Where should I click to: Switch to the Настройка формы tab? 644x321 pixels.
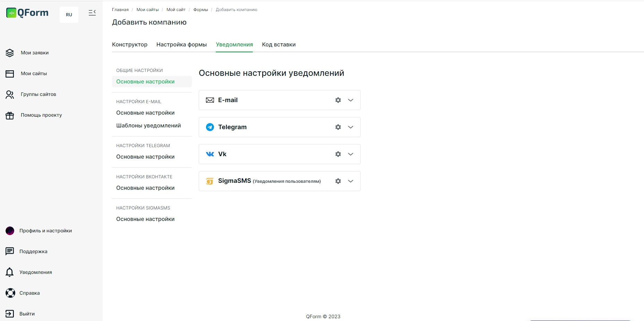coord(181,45)
